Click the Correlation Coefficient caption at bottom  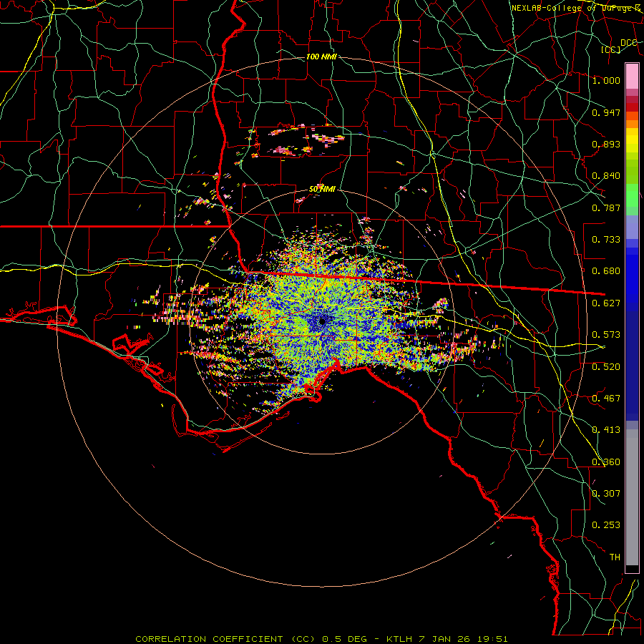coord(321,639)
